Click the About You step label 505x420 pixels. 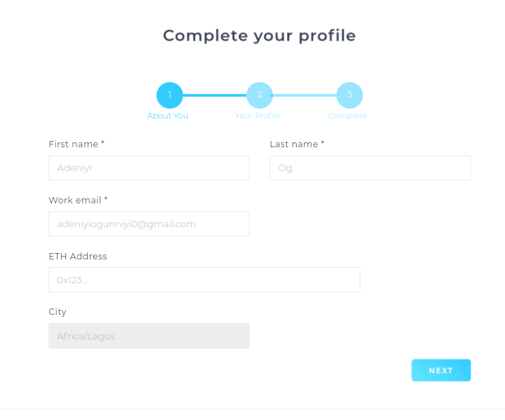(168, 116)
